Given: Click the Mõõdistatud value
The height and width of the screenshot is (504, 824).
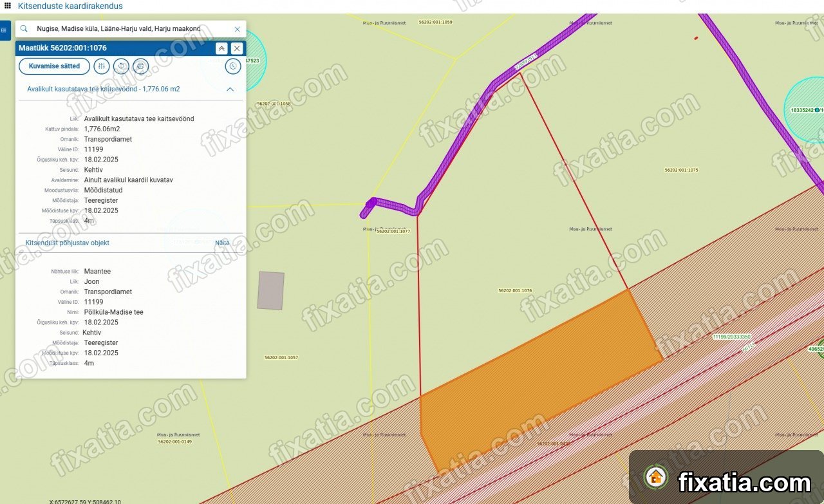Looking at the screenshot, I should click(x=103, y=191).
